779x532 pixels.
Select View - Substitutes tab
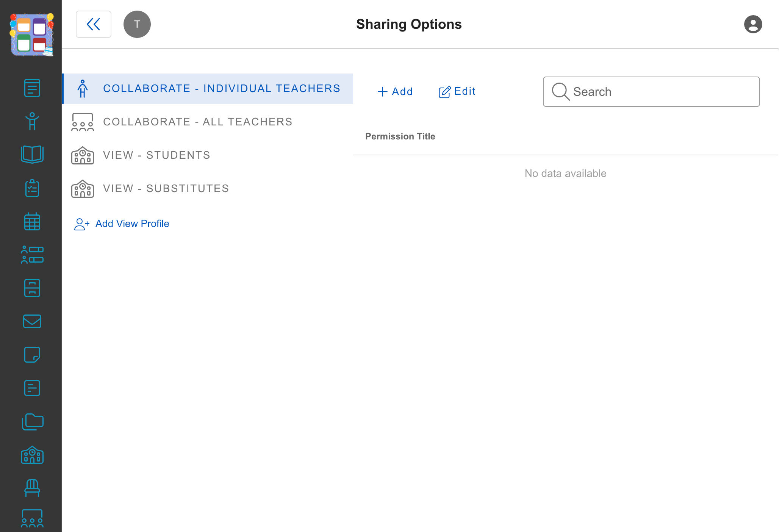pyautogui.click(x=208, y=189)
